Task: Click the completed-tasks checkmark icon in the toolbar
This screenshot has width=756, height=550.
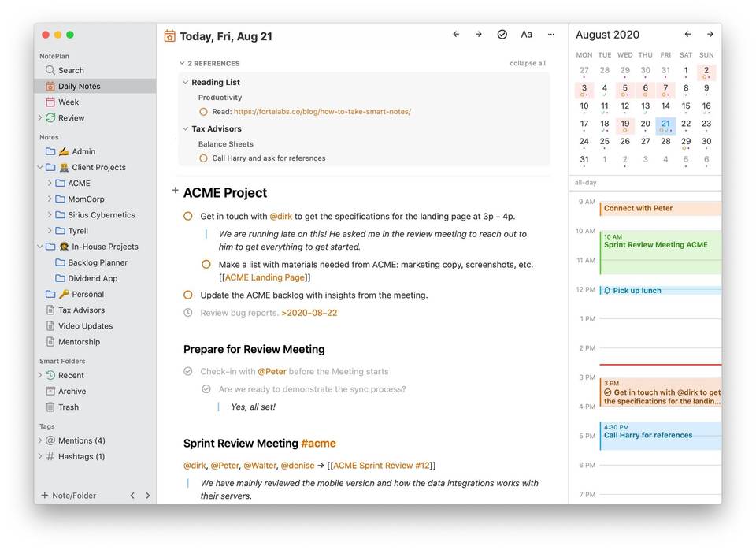Action: point(502,35)
